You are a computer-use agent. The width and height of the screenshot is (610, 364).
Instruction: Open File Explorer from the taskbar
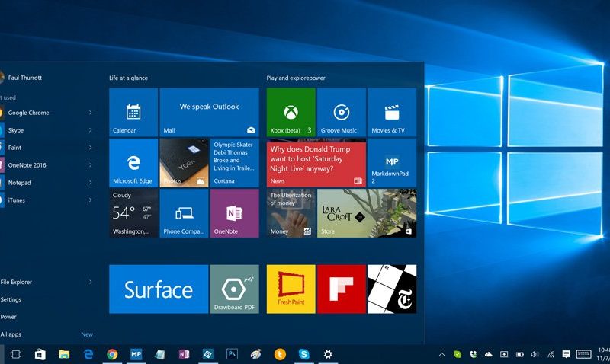coord(64,354)
